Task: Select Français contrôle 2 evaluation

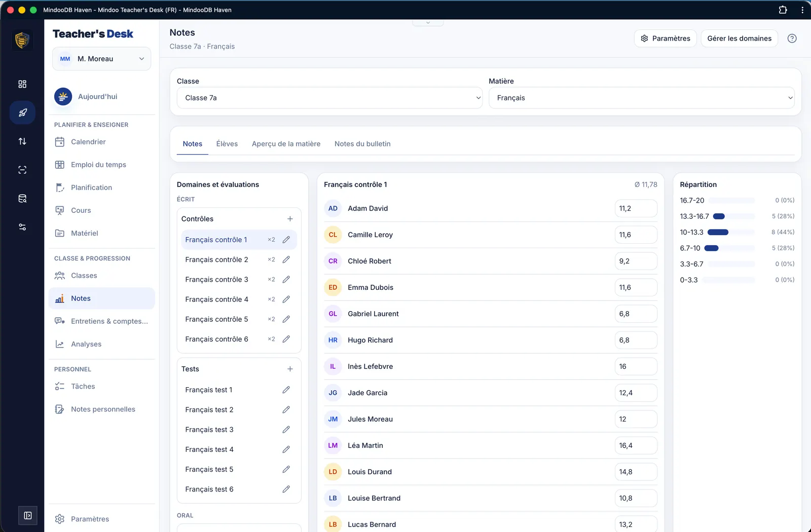Action: [217, 259]
